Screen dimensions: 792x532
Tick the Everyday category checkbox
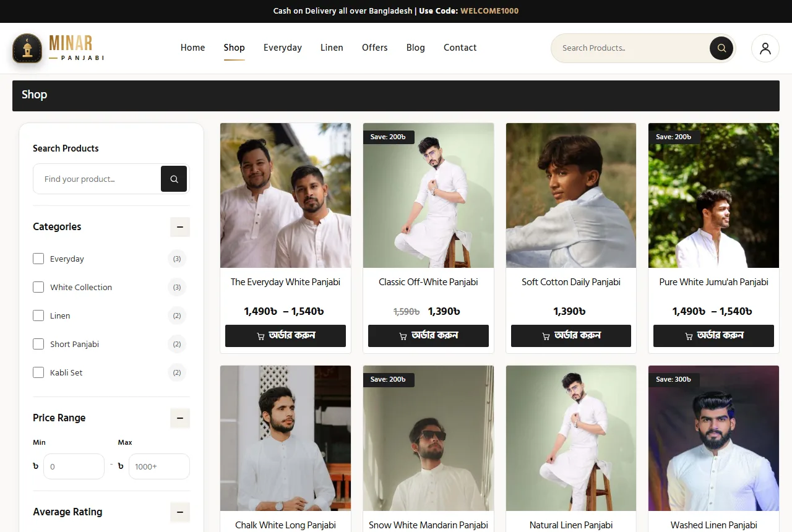(x=38, y=259)
